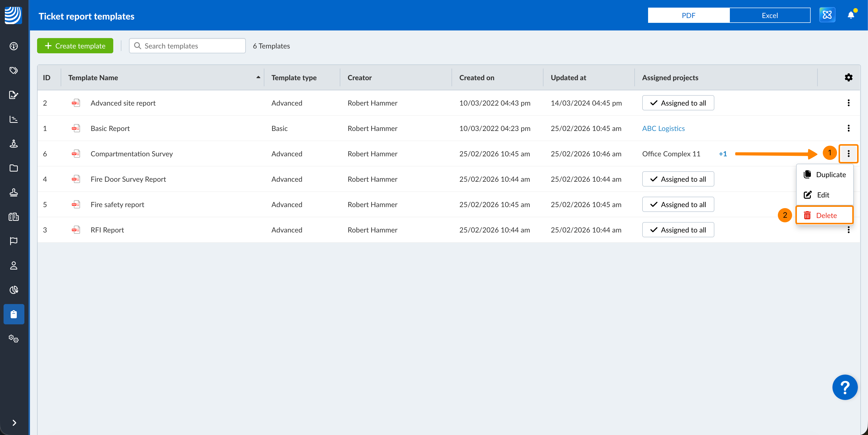
Task: Toggle 'Assigned to all' for RFI Report
Action: point(678,230)
